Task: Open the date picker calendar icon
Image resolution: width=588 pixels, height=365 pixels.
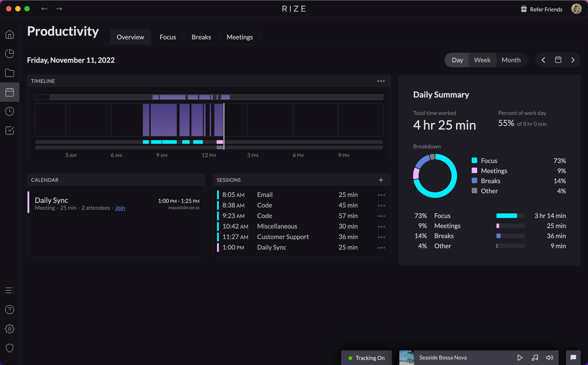Action: pyautogui.click(x=558, y=60)
